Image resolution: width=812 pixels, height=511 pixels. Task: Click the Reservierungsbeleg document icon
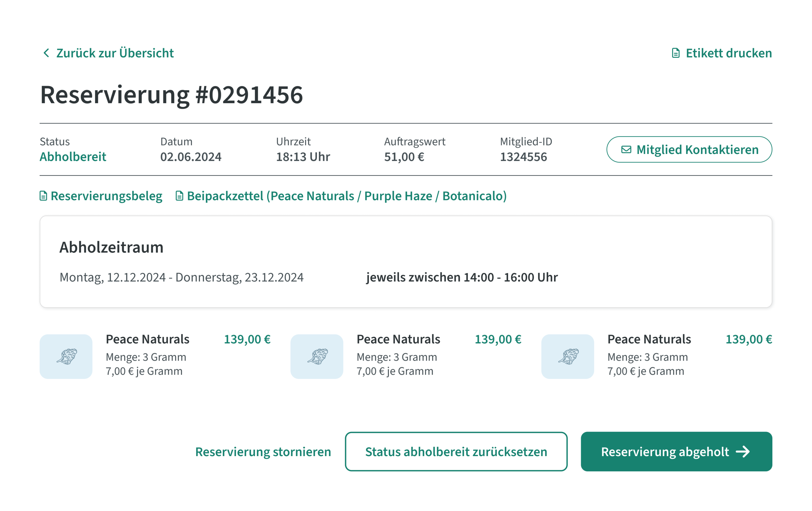point(43,196)
